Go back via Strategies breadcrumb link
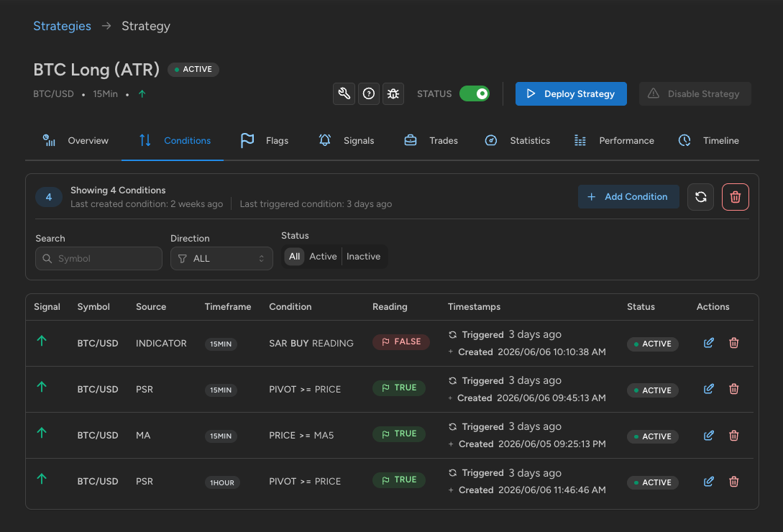Image resolution: width=783 pixels, height=532 pixels. (62, 26)
